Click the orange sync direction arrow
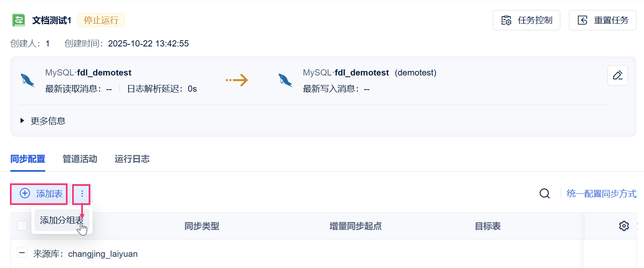 [x=237, y=80]
